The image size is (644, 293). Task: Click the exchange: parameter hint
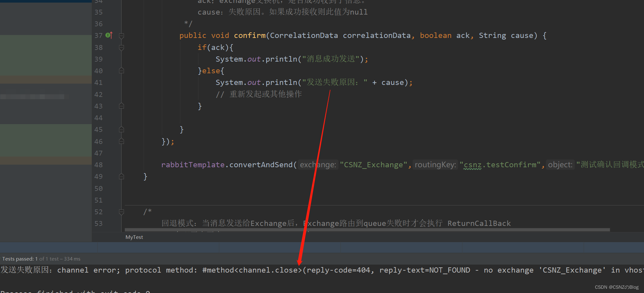click(x=318, y=165)
